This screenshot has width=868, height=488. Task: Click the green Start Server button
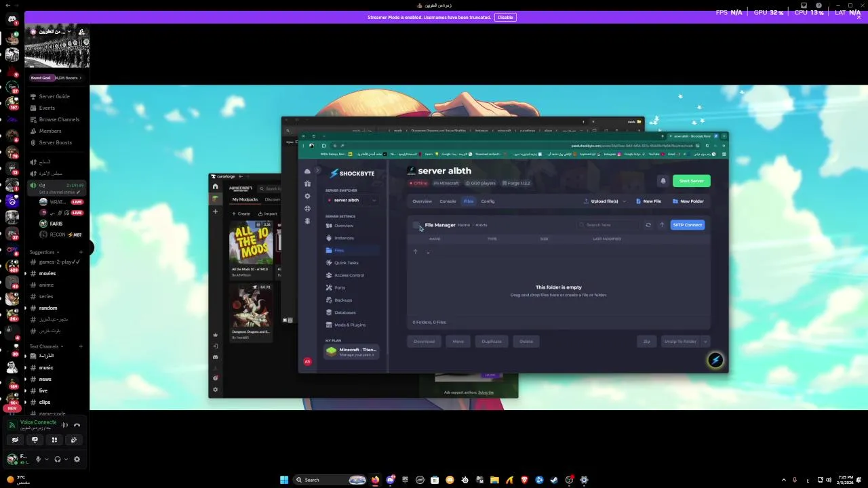(691, 181)
